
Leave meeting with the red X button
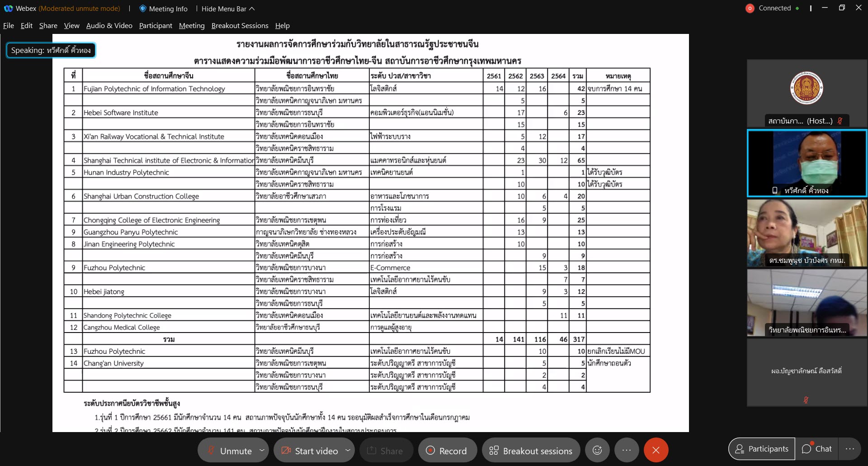(x=656, y=450)
